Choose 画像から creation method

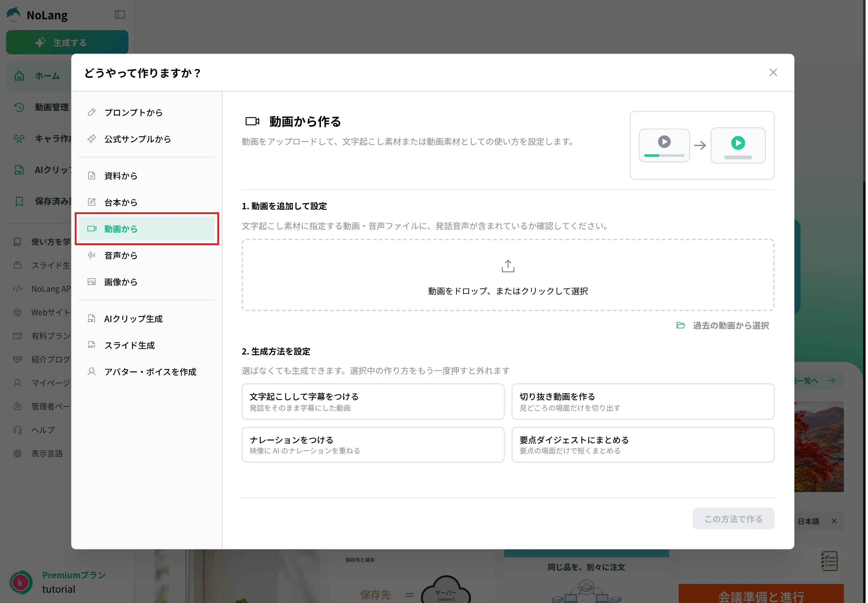pos(146,282)
